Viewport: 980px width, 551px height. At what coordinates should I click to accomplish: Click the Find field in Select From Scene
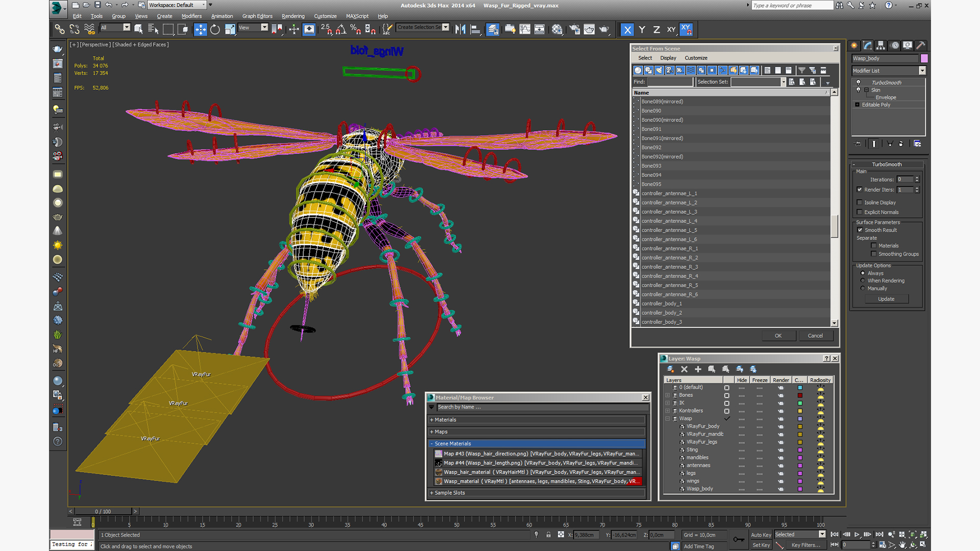(x=670, y=82)
